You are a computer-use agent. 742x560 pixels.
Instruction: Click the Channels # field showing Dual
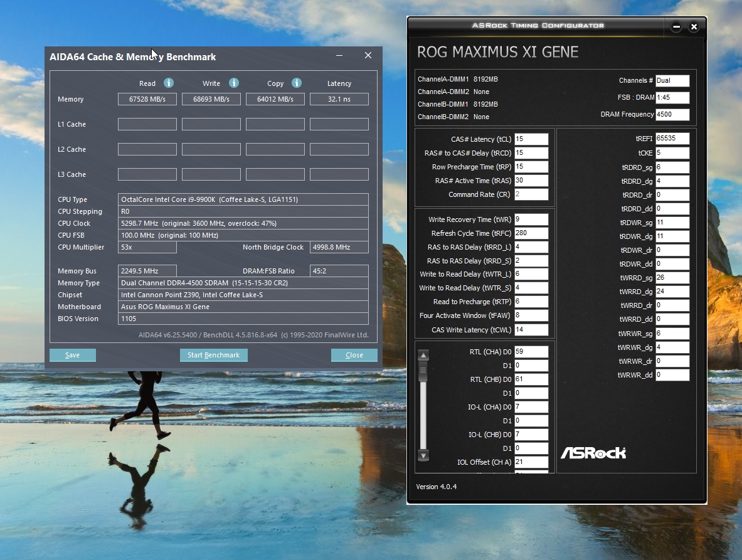(x=672, y=80)
